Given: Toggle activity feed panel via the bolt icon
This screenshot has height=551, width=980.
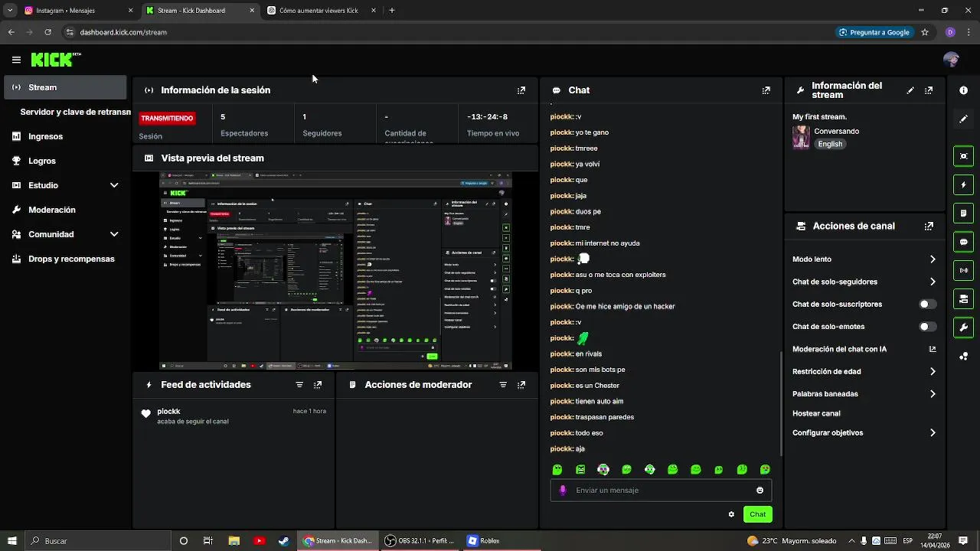Looking at the screenshot, I should (x=963, y=184).
